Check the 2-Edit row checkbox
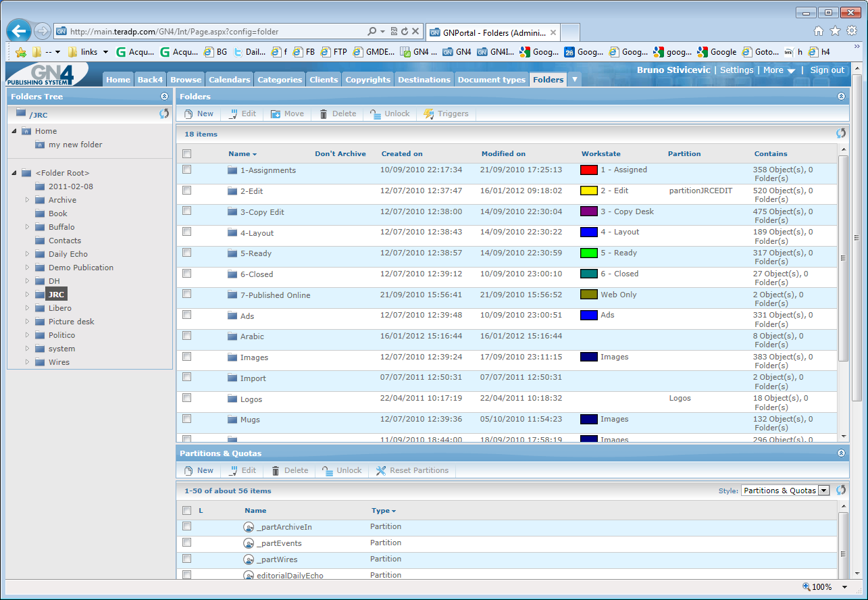868x600 pixels. (187, 191)
